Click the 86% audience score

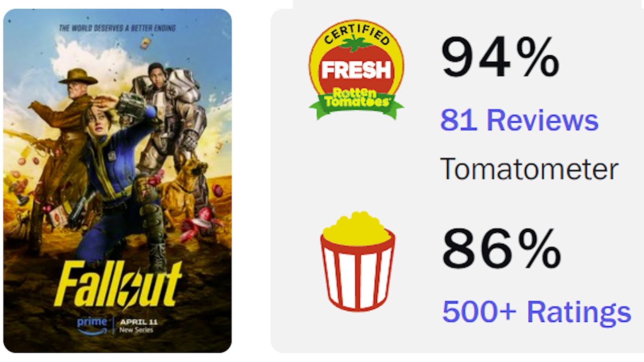501,249
